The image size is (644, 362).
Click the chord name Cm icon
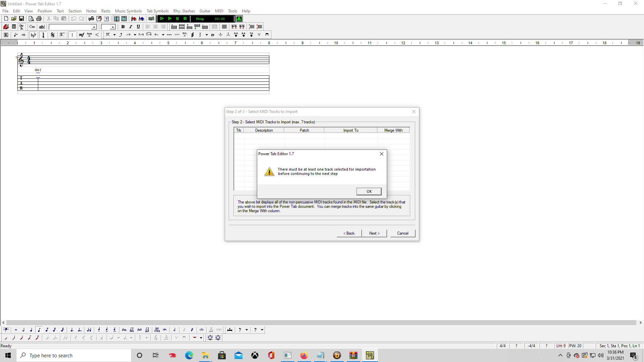pyautogui.click(x=32, y=27)
